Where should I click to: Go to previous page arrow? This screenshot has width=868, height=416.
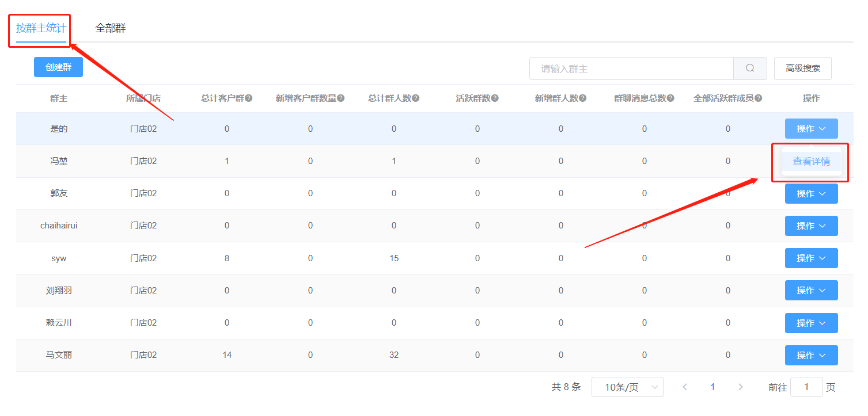point(685,387)
